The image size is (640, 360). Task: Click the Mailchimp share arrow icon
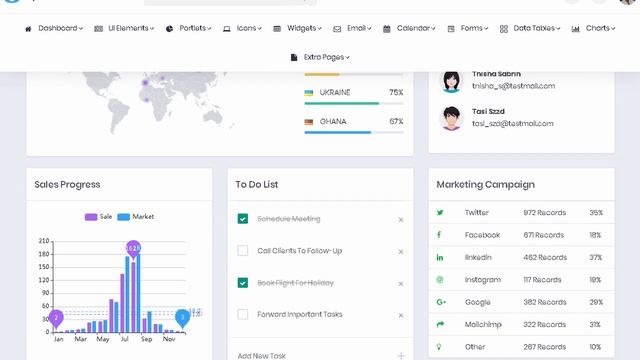(440, 324)
